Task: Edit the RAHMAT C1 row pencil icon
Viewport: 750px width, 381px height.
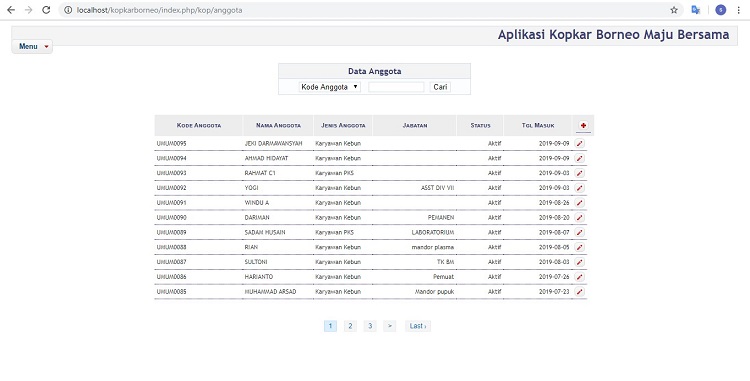Action: (x=579, y=173)
